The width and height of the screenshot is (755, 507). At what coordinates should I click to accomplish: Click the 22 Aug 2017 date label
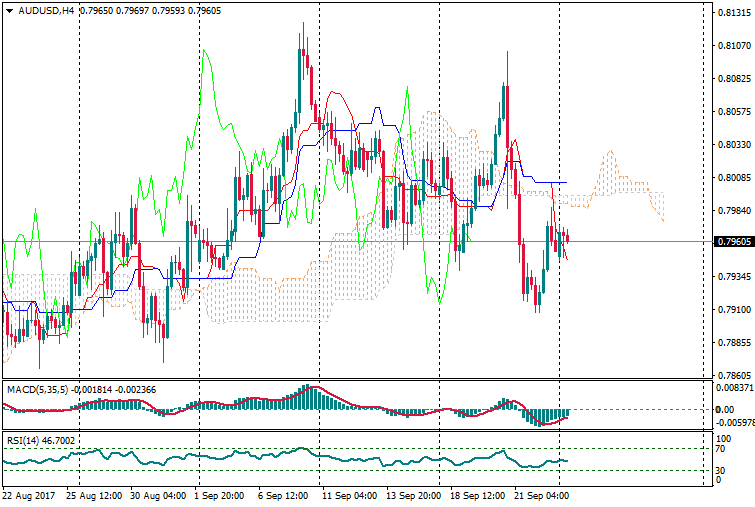coord(30,495)
